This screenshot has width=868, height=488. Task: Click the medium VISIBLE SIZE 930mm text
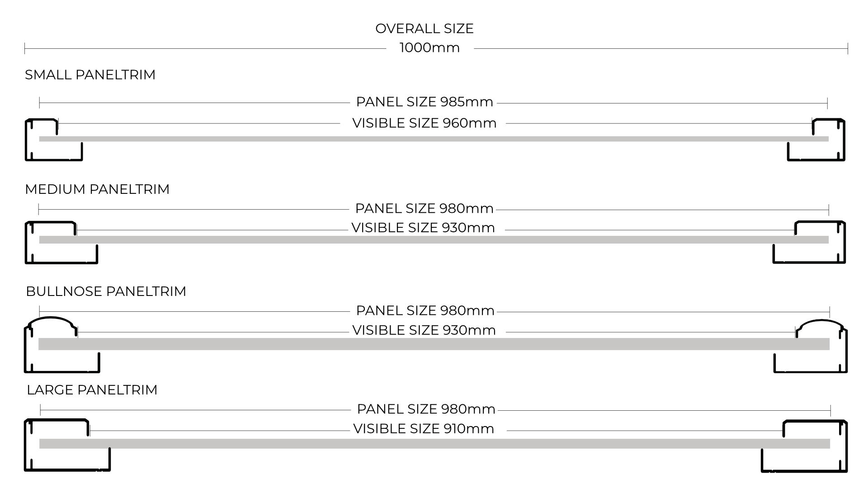point(423,228)
